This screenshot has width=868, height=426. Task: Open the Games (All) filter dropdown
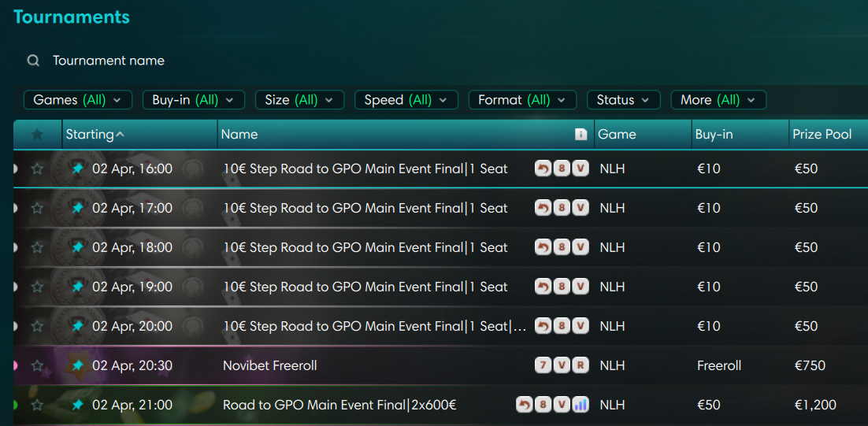pyautogui.click(x=77, y=100)
